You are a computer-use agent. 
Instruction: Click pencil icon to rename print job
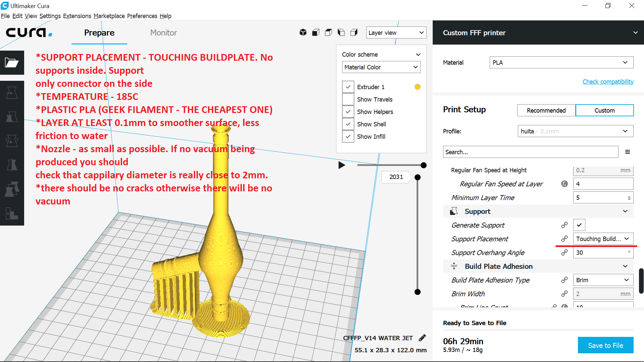(x=422, y=338)
